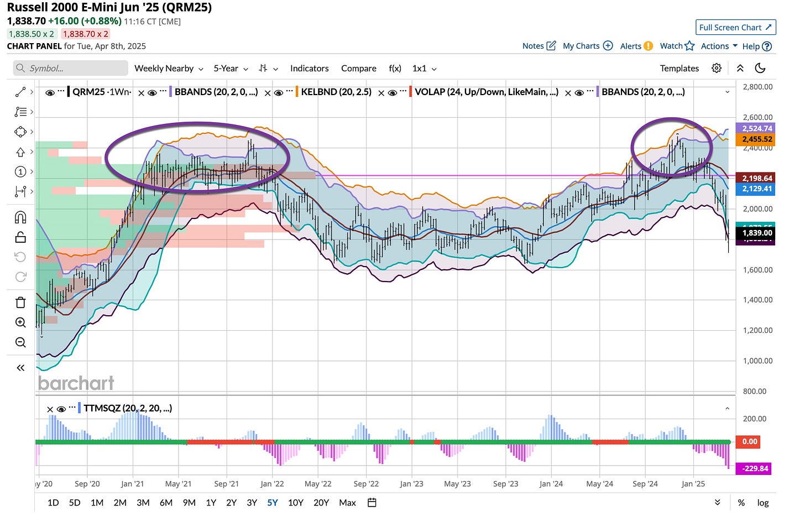Click the Help question mark icon
805x532 pixels.
click(x=767, y=46)
